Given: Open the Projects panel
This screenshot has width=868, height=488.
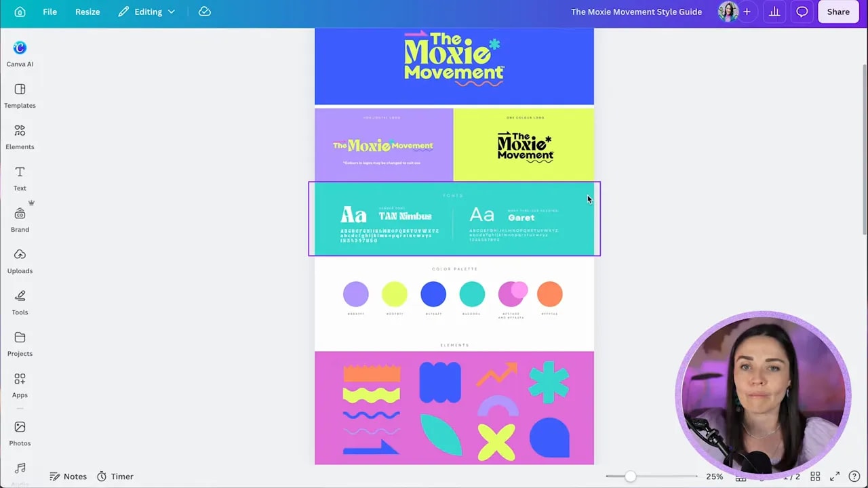Looking at the screenshot, I should point(20,344).
